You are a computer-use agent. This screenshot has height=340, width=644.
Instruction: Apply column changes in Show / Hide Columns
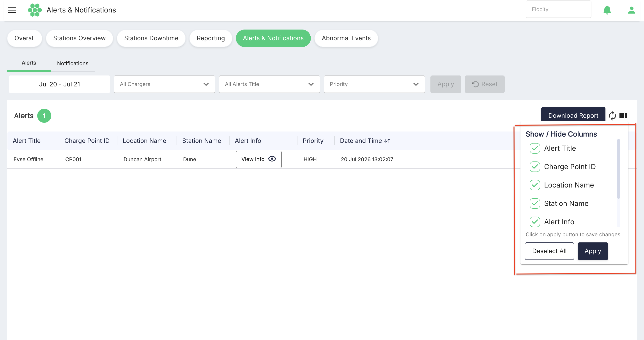593,251
